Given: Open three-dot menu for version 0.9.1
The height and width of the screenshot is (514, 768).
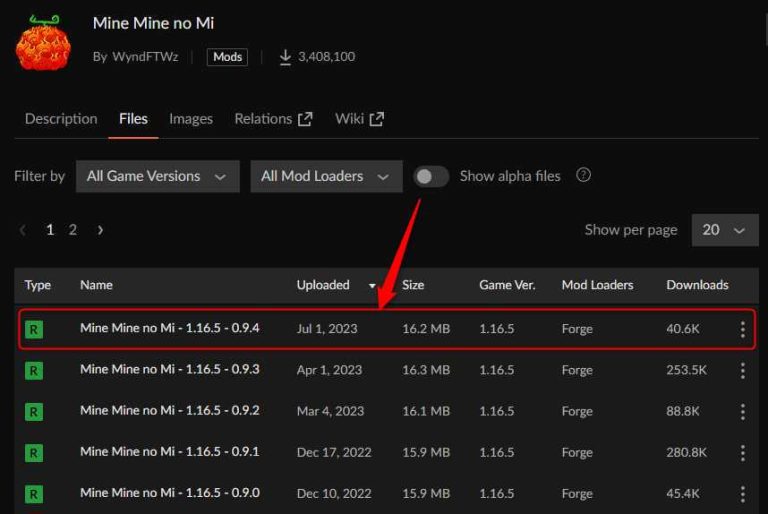Looking at the screenshot, I should coord(742,452).
